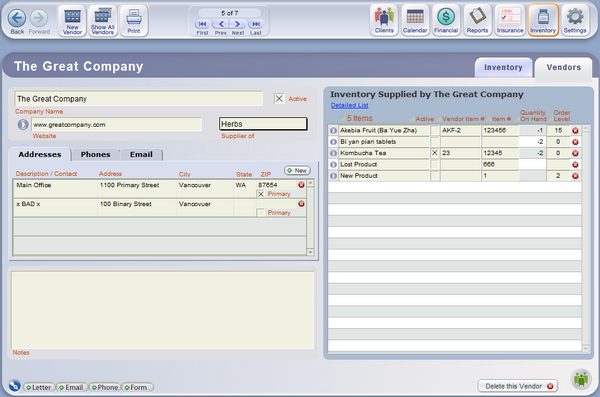
Task: Toggle Active checkbox for Kombucha Tea
Action: point(435,153)
